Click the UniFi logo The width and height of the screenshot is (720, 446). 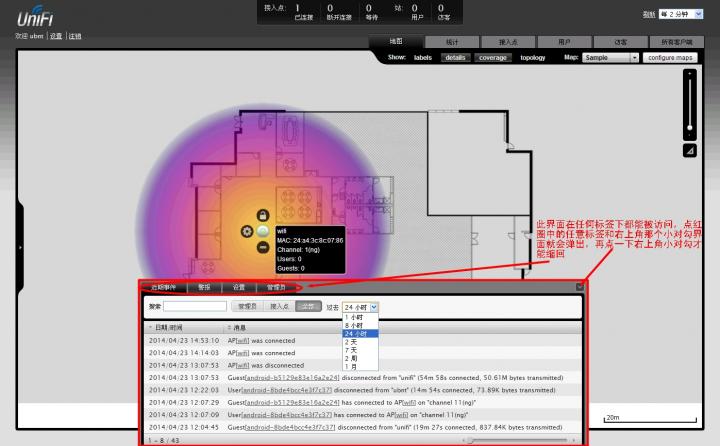click(x=35, y=17)
